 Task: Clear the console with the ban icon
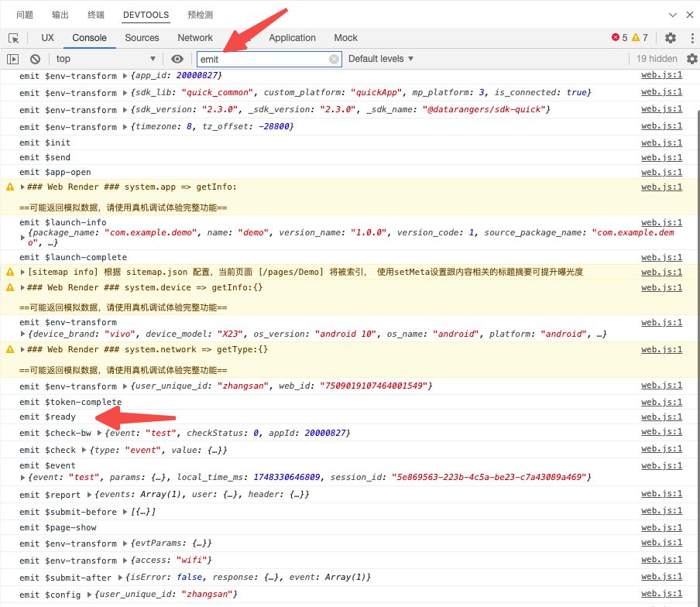pos(36,59)
